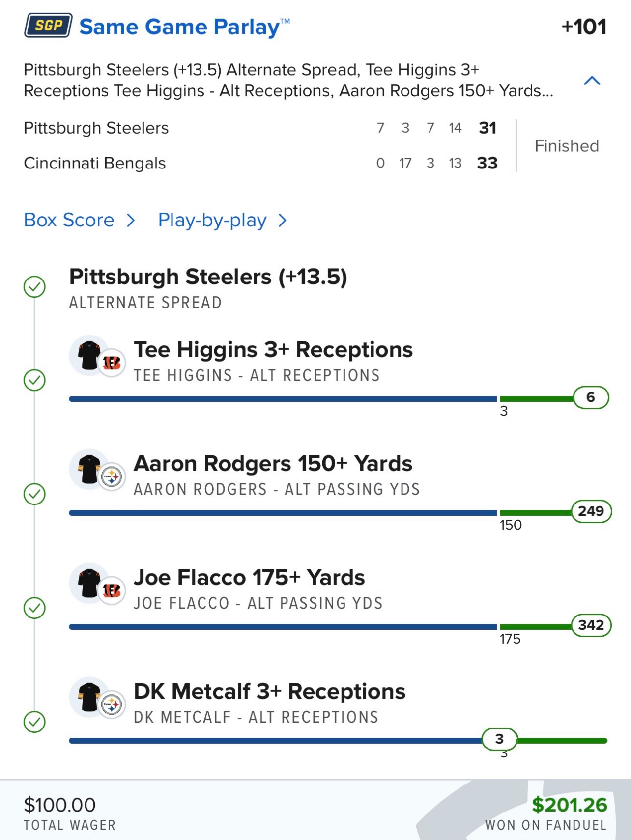Collapse the parlay details with the chevron
Screen dimensions: 631x840
(592, 81)
